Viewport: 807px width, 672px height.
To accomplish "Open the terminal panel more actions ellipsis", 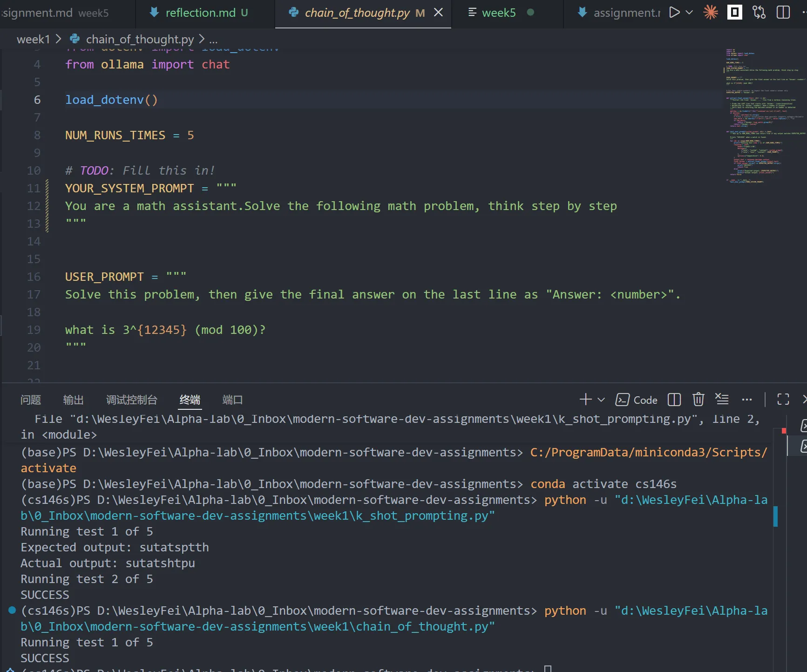I will click(746, 400).
